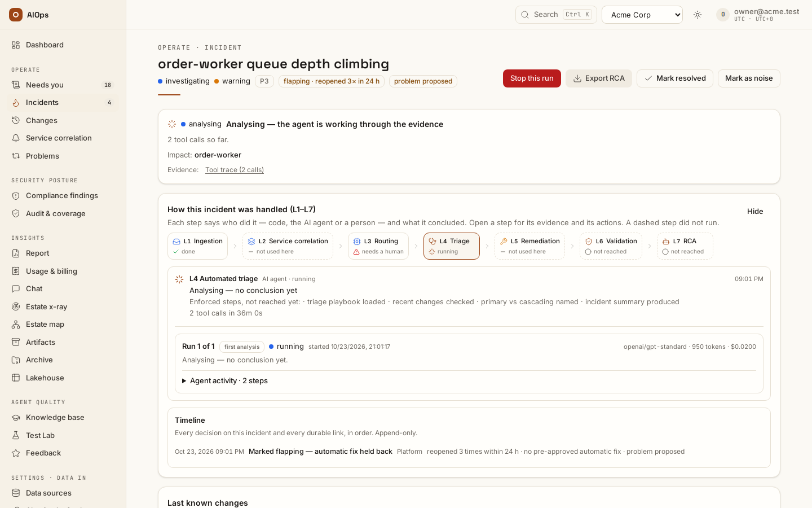This screenshot has width=812, height=508.
Task: Mark the incident as noise
Action: click(749, 78)
